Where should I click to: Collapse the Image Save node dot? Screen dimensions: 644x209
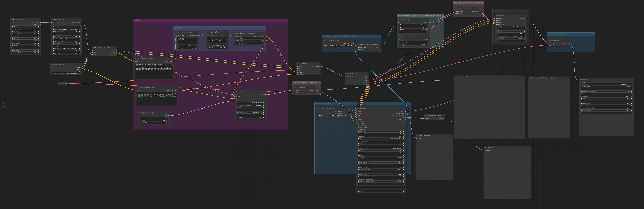click(581, 79)
